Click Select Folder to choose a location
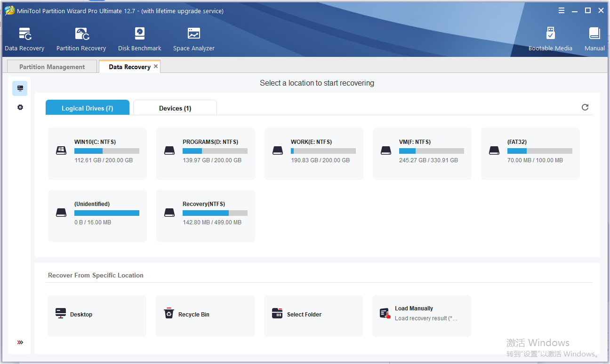 coord(313,316)
